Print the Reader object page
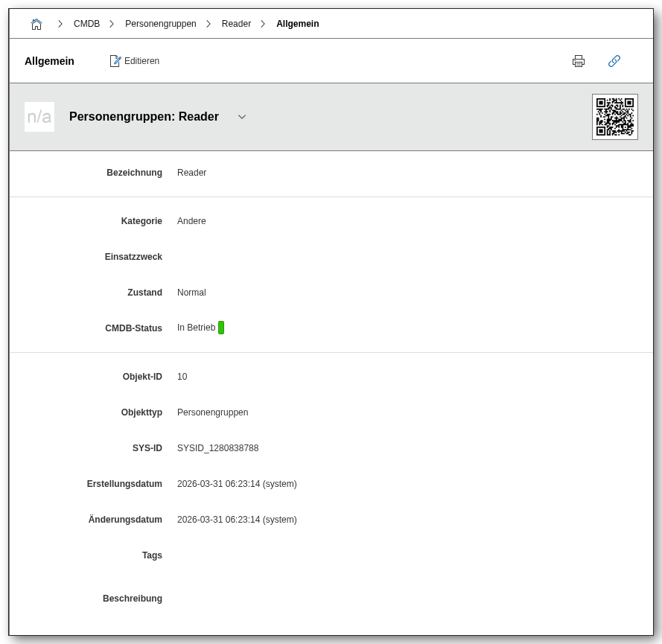Screen dimensions: 662x644 pos(579,61)
